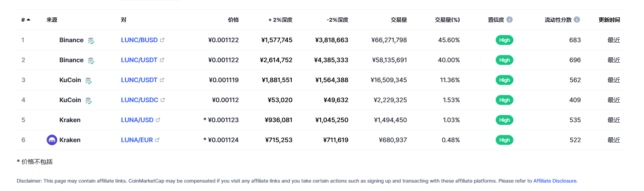The width and height of the screenshot is (644, 191).
Task: Sort by 价格 column header
Action: point(233,20)
